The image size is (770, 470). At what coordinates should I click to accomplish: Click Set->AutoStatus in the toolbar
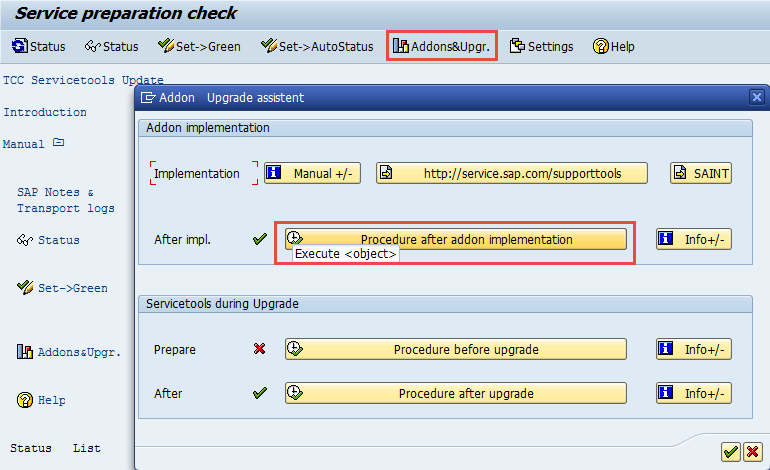317,46
